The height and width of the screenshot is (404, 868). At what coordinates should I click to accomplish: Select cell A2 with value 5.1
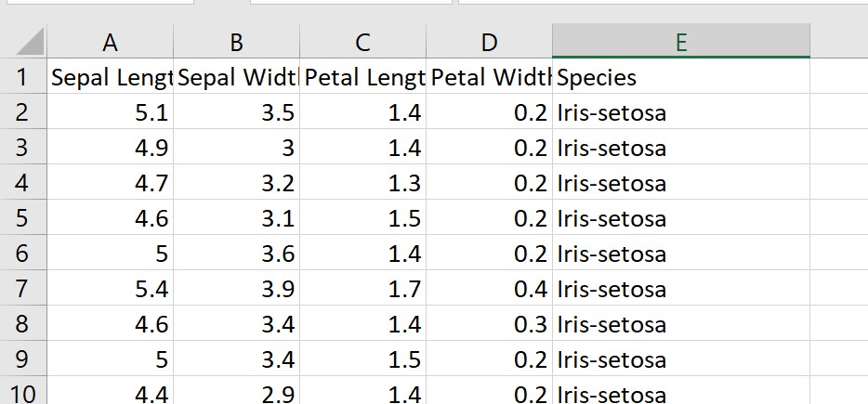[111, 112]
